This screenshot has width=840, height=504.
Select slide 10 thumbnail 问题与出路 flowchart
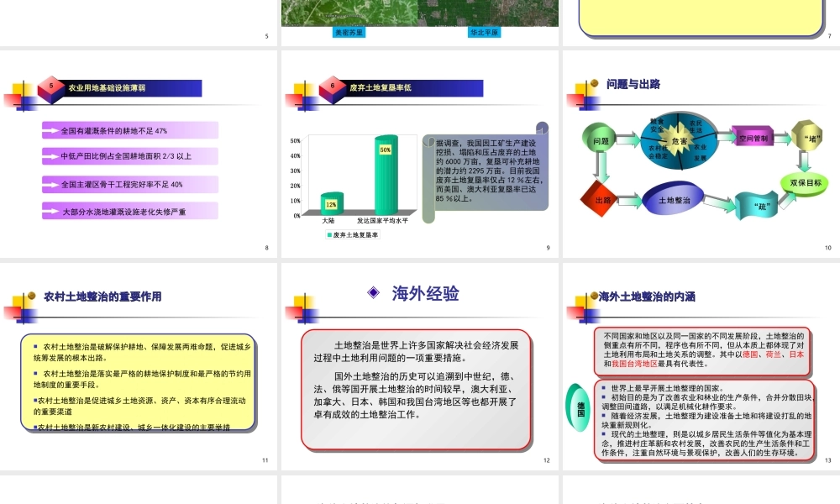point(701,154)
